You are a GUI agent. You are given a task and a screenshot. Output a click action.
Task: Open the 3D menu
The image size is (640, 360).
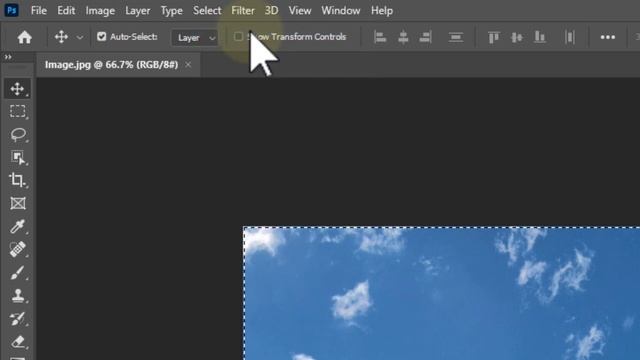(x=271, y=11)
